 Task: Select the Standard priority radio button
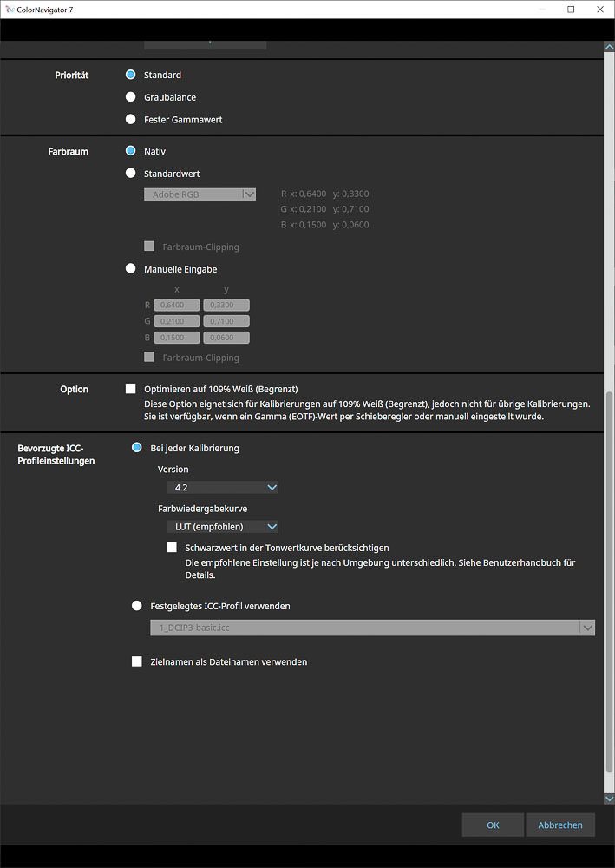[x=131, y=76]
